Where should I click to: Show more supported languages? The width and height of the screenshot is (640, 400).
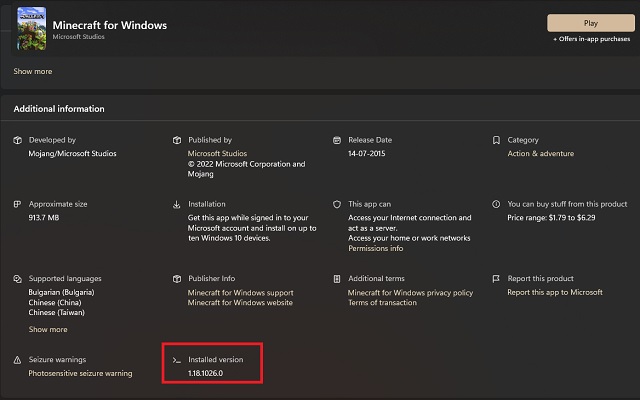point(48,329)
